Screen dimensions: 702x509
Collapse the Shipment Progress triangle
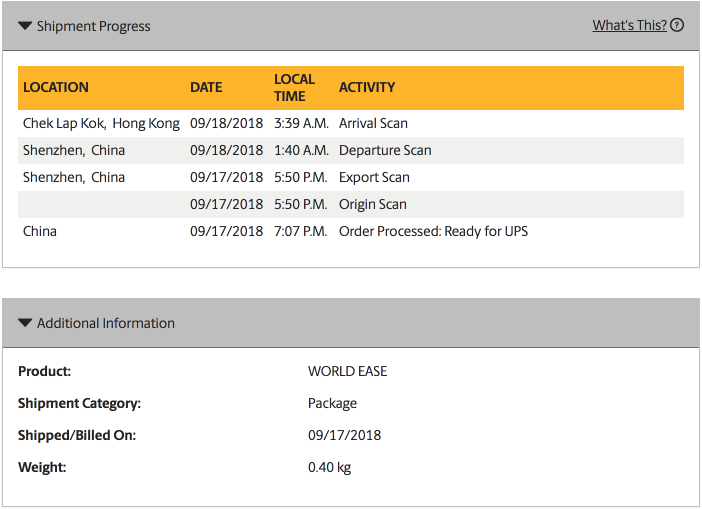pyautogui.click(x=25, y=26)
